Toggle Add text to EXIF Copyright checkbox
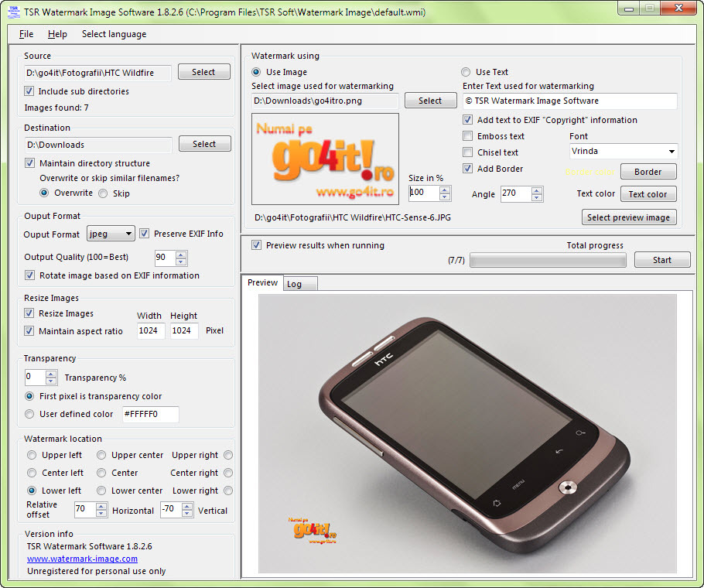Viewport: 704px width, 588px height. (467, 120)
